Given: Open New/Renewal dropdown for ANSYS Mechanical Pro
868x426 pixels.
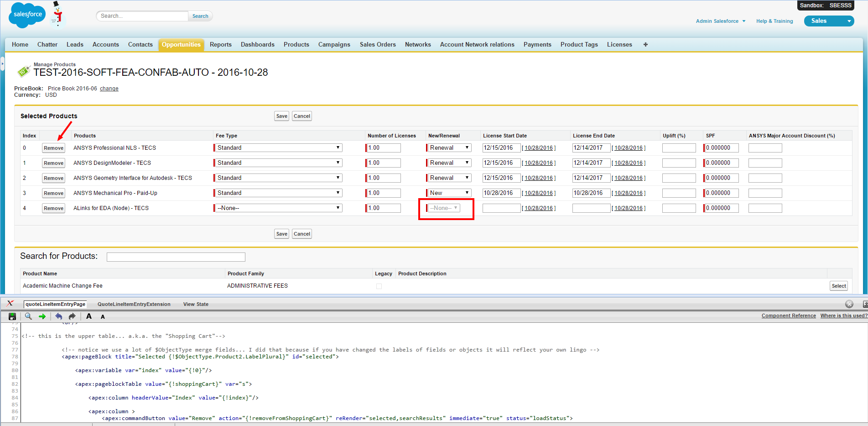Looking at the screenshot, I should point(449,193).
